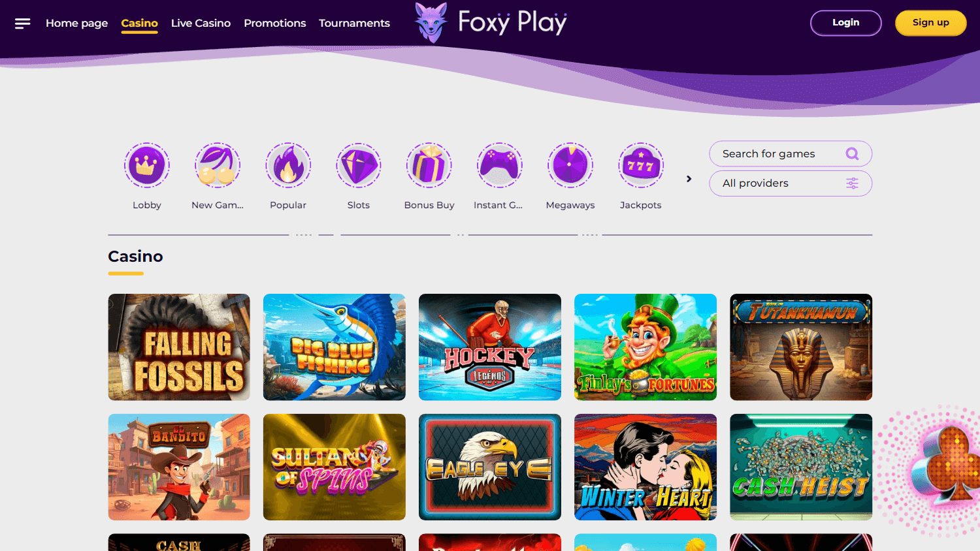Click the search magnifier icon
980x551 pixels.
pos(852,154)
